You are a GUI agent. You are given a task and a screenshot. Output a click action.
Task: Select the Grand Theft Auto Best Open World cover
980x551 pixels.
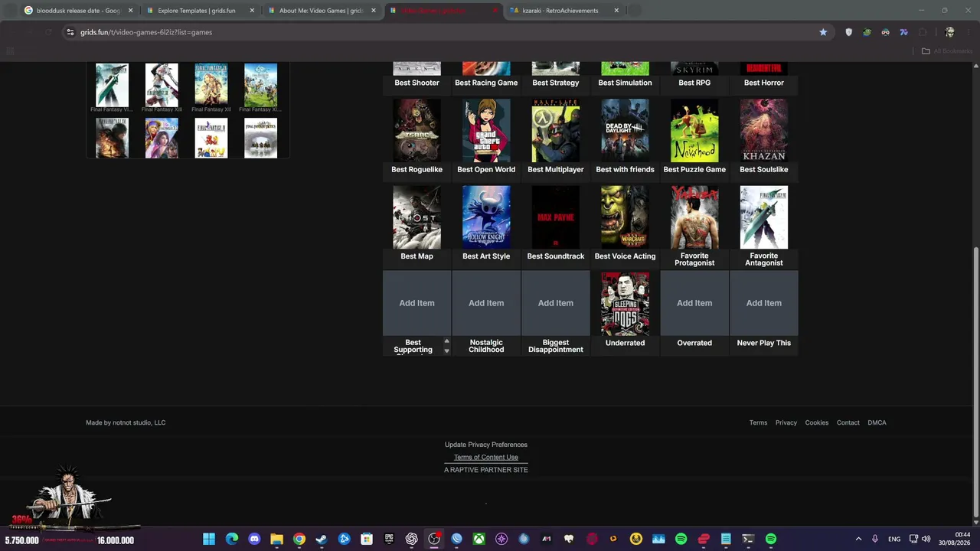[486, 131]
